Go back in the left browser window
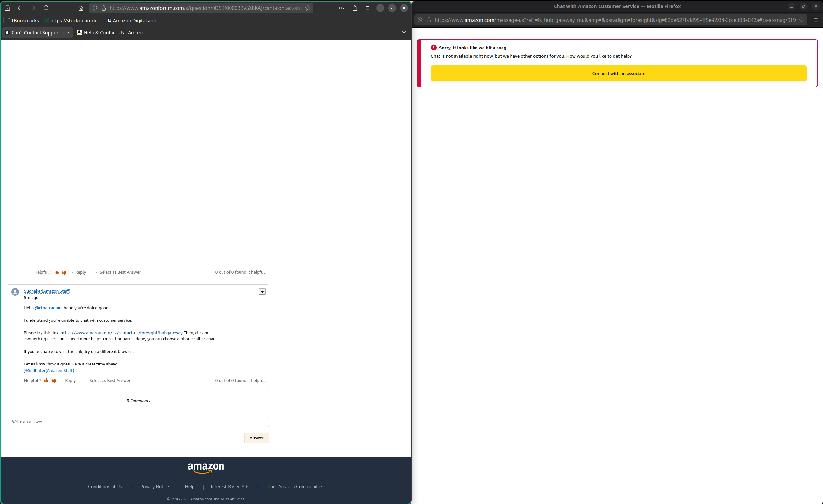Screen dimensions: 823x504 coord(20,8)
